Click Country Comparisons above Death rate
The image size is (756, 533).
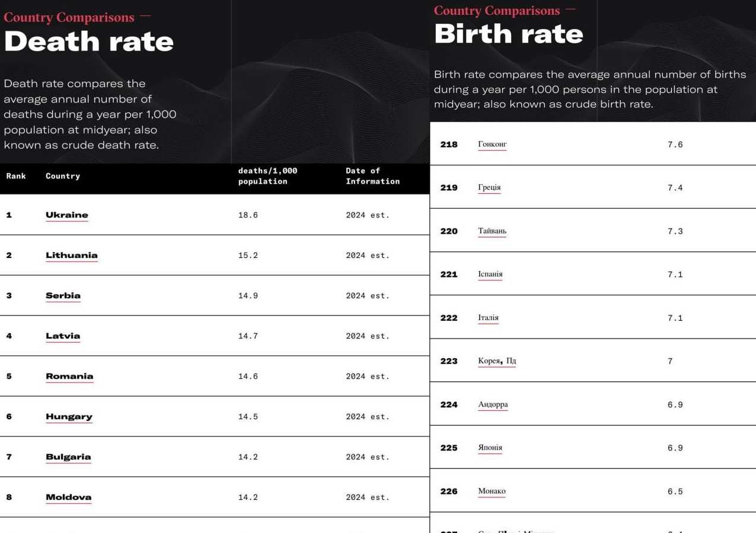[x=69, y=17]
